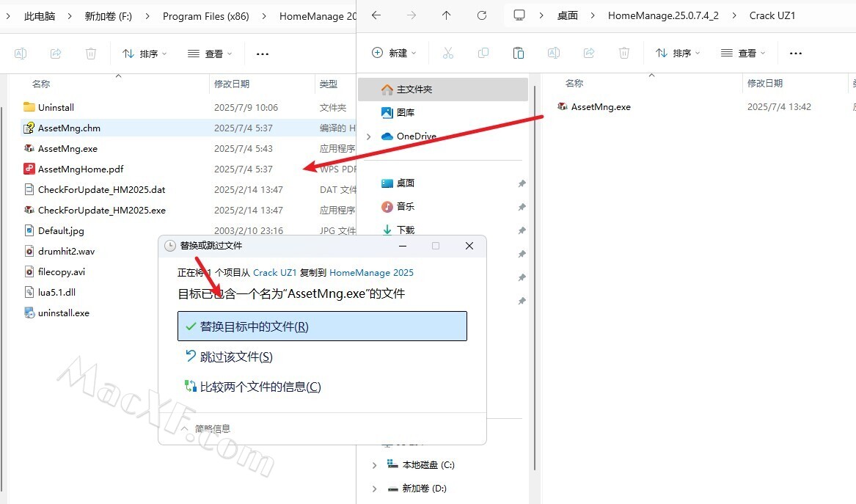Go up one folder level in the Crack UZ1 window

(447, 15)
